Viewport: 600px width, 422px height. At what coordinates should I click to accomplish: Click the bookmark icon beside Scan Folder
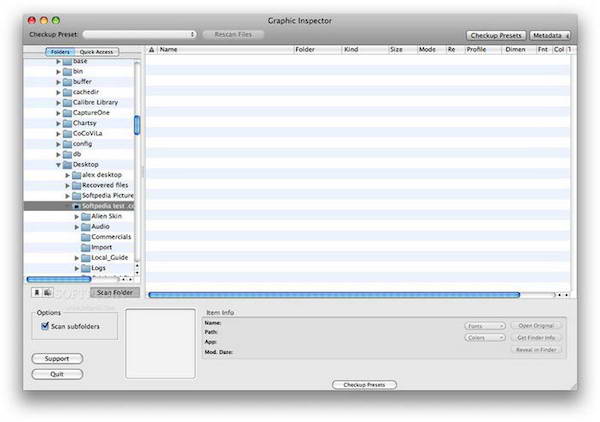coord(37,293)
